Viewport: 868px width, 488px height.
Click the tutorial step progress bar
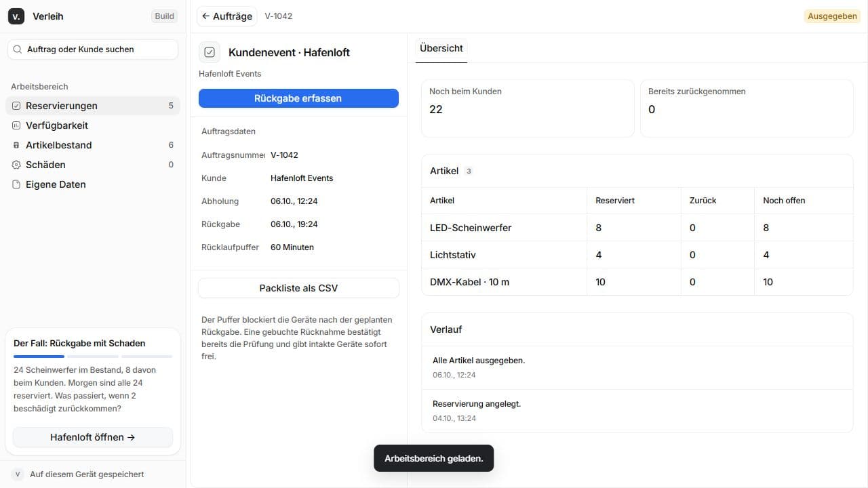click(x=93, y=357)
